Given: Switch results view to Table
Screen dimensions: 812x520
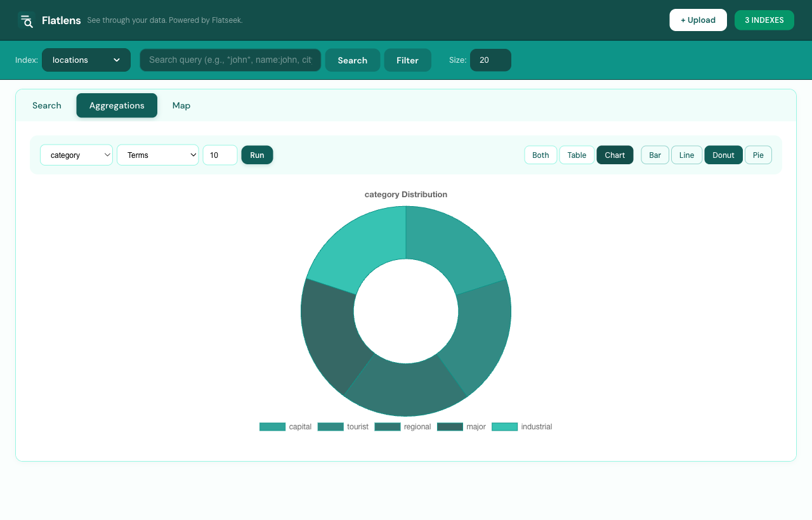Looking at the screenshot, I should 577,155.
